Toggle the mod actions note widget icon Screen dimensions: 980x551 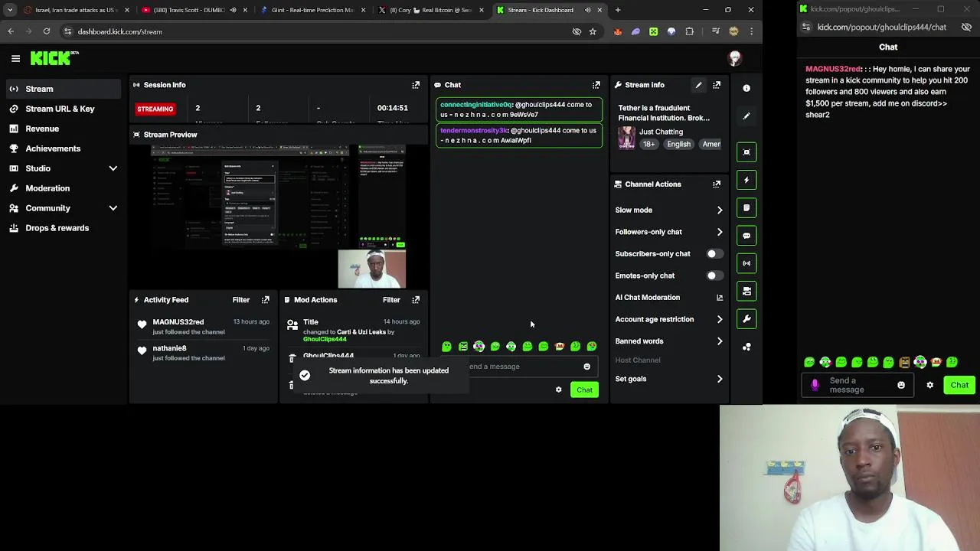pyautogui.click(x=746, y=208)
